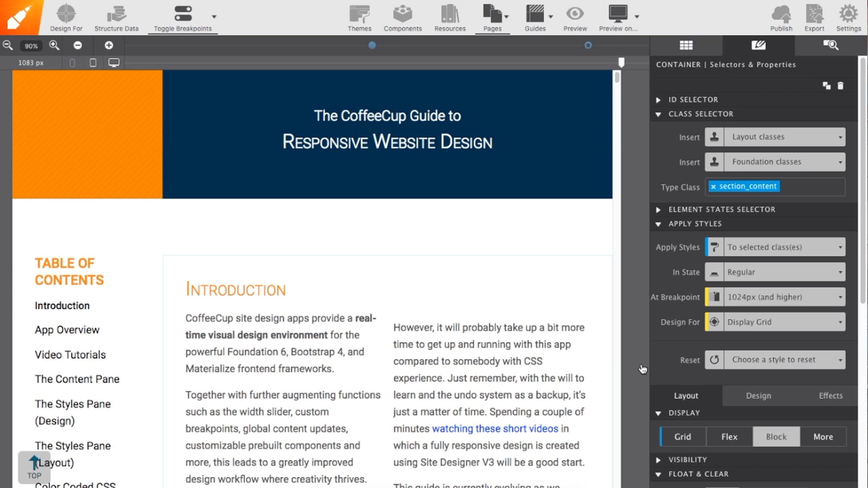Click the Preview on monitor icon
The image size is (868, 488).
pos(618,14)
